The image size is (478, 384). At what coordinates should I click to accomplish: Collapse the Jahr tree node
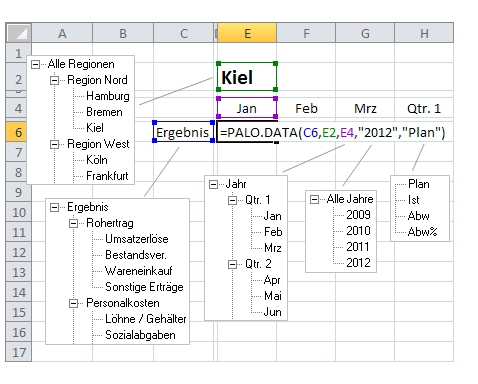pos(213,184)
